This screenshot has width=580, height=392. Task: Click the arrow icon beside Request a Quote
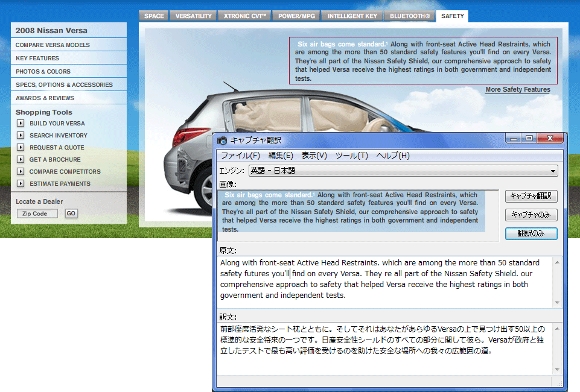click(x=21, y=148)
